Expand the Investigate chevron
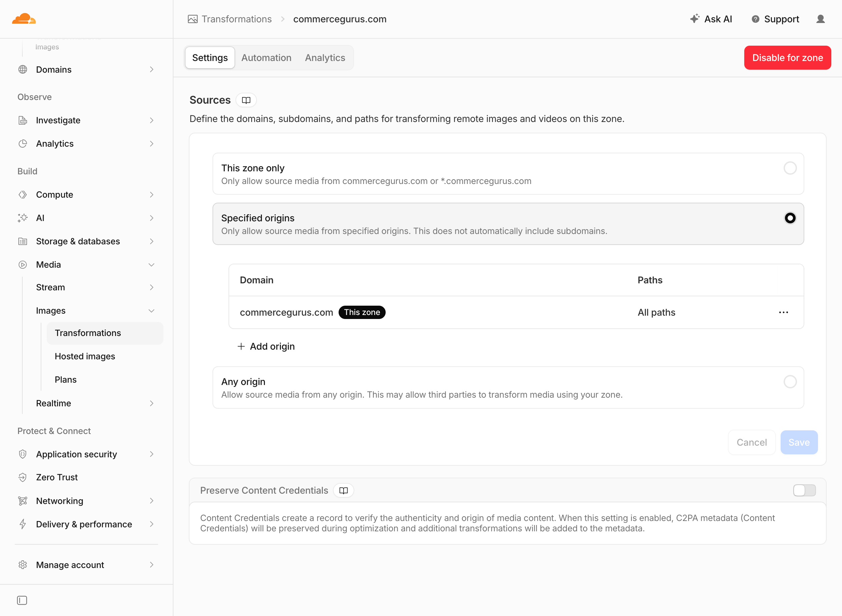 click(x=151, y=120)
